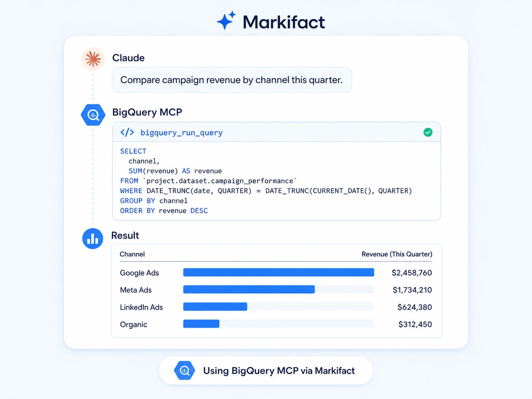Click the Claude name label
This screenshot has height=399, width=532.
tap(129, 58)
